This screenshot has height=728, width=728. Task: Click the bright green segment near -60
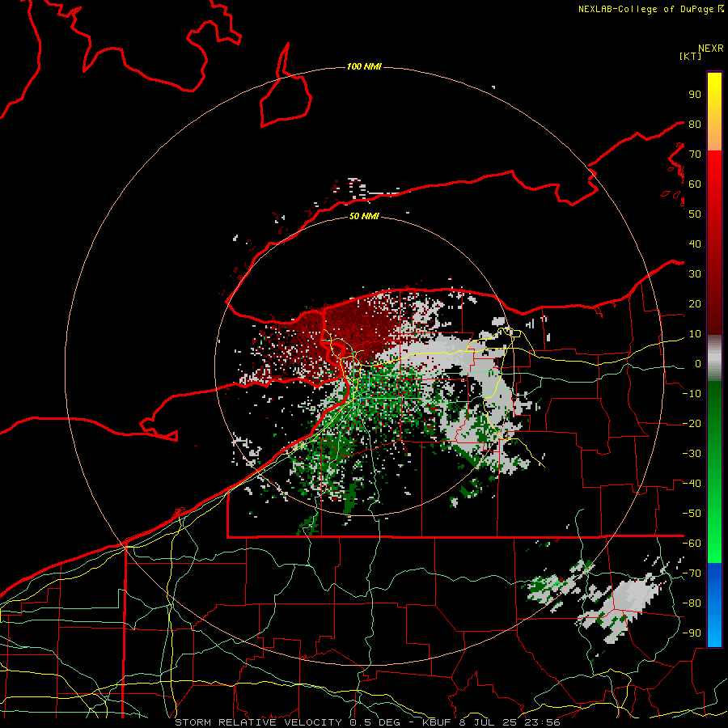714,545
